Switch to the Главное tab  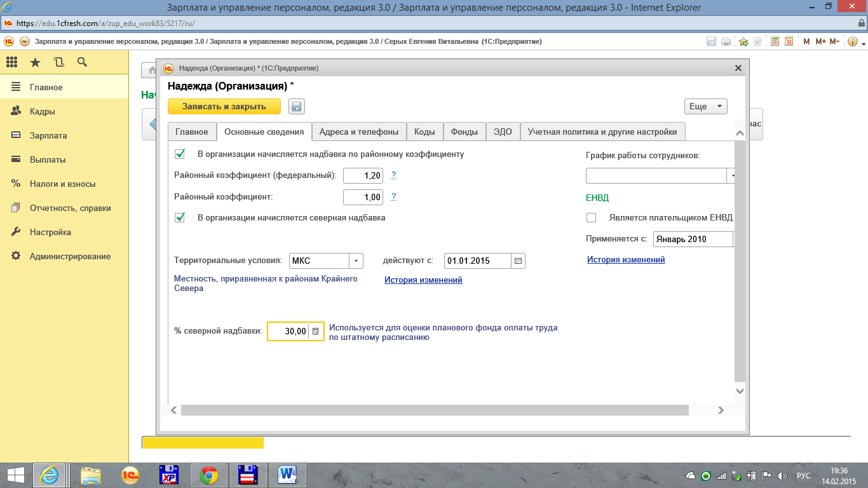pos(192,132)
